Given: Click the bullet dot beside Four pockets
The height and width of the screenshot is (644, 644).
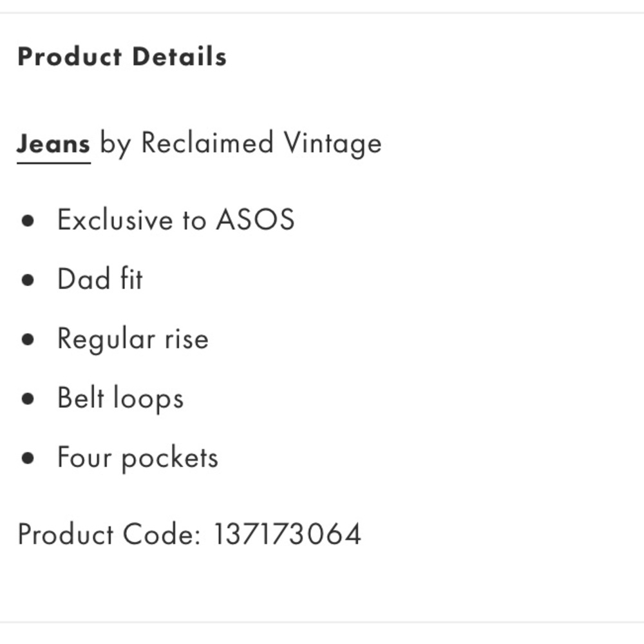Looking at the screenshot, I should [x=28, y=458].
